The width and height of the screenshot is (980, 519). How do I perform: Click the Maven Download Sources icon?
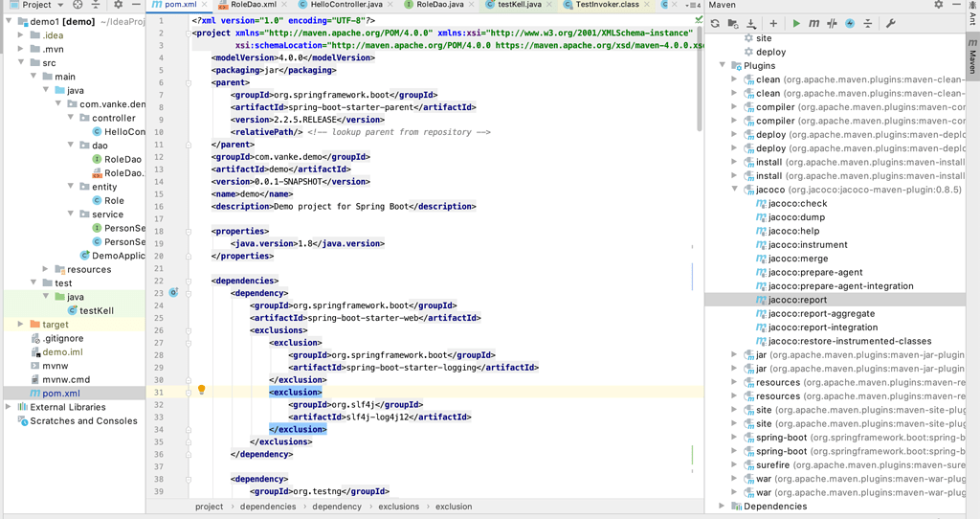pos(751,23)
